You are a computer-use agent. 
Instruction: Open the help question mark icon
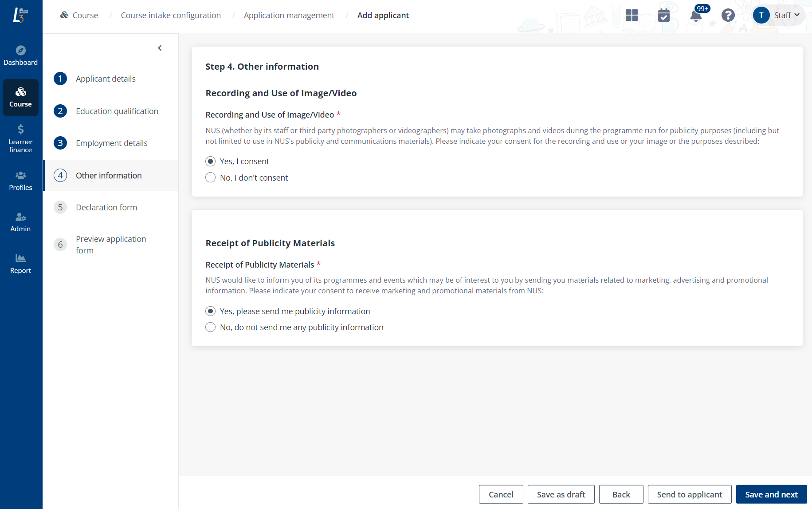[x=728, y=16]
